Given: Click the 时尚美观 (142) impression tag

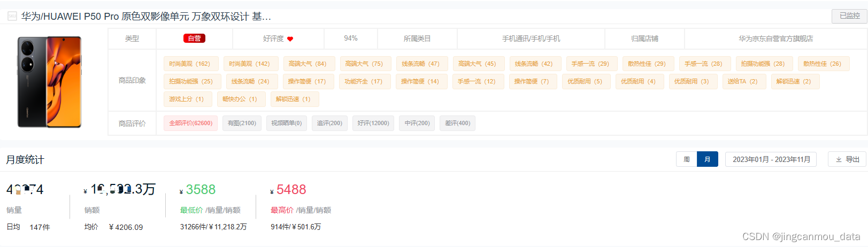Looking at the screenshot, I should [250, 64].
